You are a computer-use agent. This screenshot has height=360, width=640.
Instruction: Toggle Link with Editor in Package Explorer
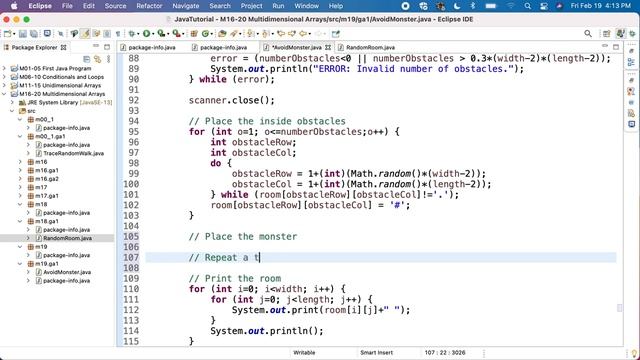(97, 59)
